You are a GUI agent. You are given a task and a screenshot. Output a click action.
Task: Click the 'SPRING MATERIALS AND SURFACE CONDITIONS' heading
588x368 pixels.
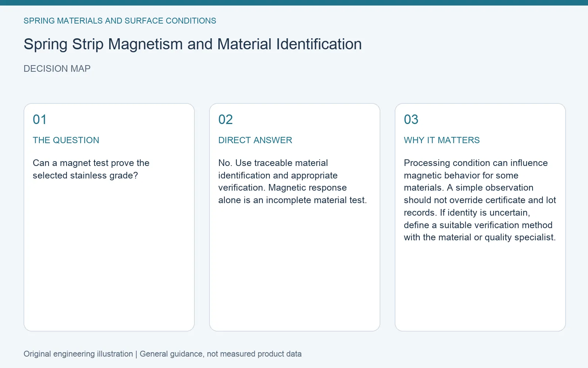(x=120, y=21)
